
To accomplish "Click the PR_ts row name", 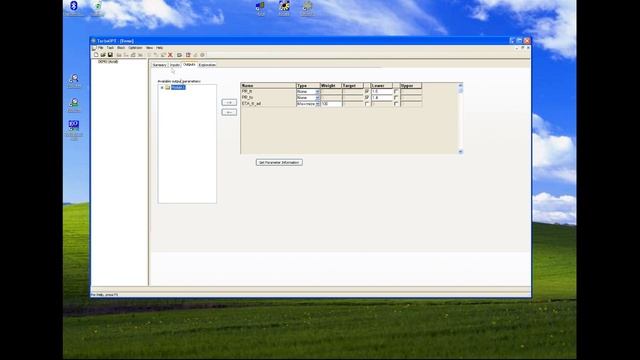I will pos(247,98).
